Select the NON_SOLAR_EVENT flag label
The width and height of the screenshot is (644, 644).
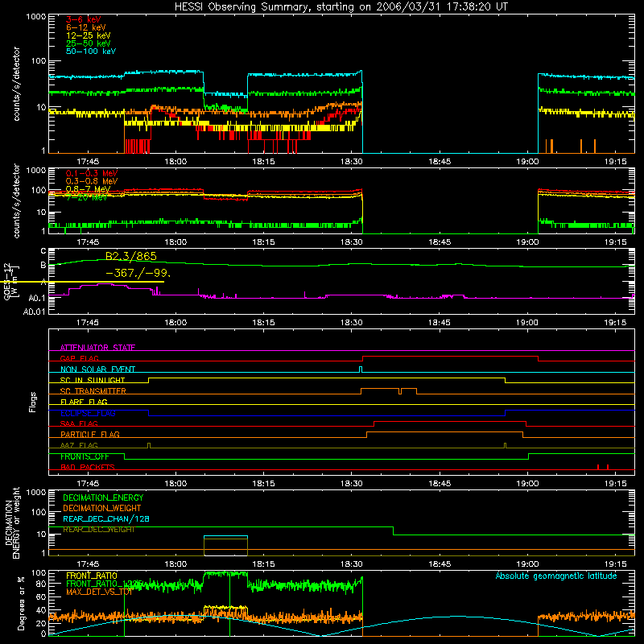point(97,369)
